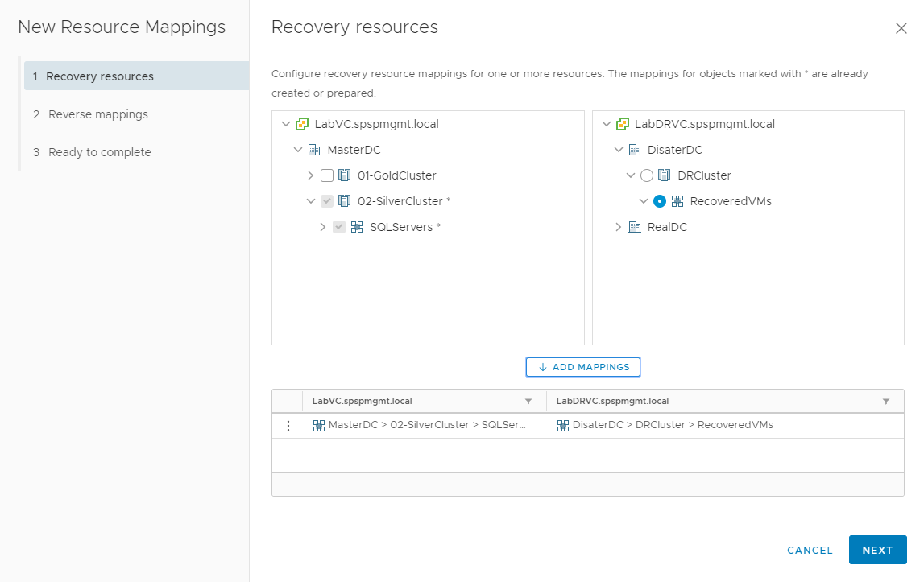Click the LabVC.spspmgmt.local vCenter icon
Screen dimensions: 924x582
click(x=302, y=124)
